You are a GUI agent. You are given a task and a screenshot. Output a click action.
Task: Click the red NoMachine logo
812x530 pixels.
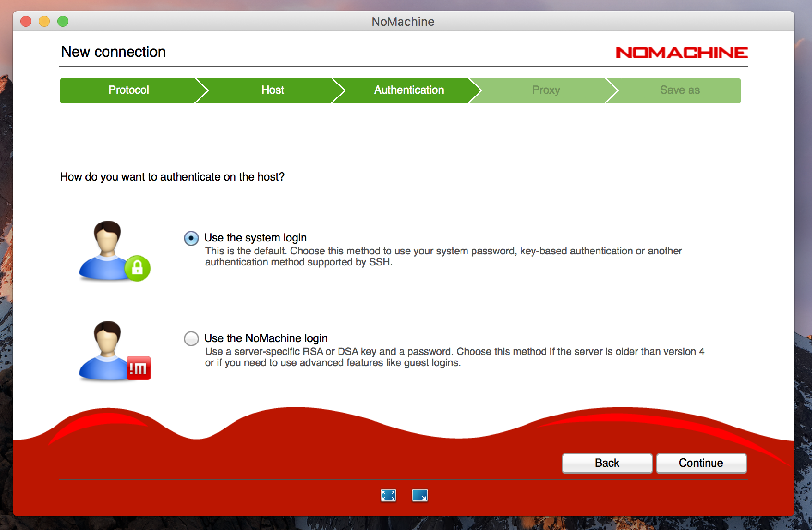click(681, 53)
